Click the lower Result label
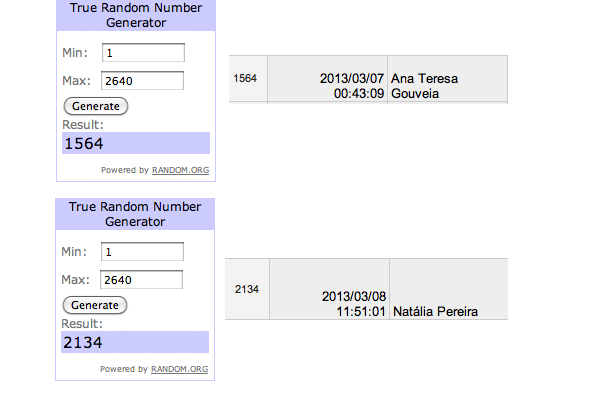Image resolution: width=600 pixels, height=397 pixels. pos(82,324)
